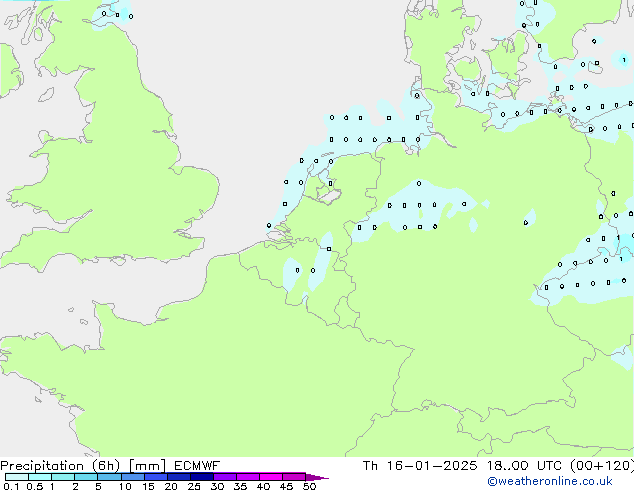Click the small precipitation patch over Belgium
The image size is (634, 490).
(302, 272)
